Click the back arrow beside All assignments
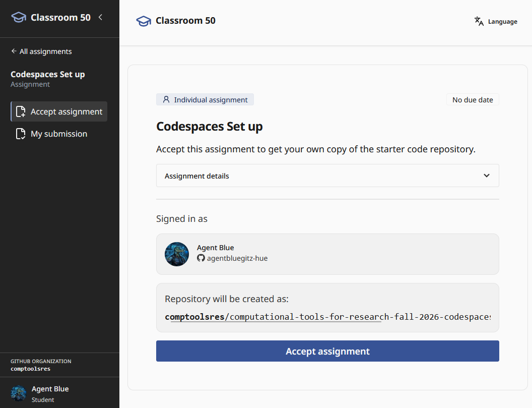The width and height of the screenshot is (532, 408). click(x=14, y=51)
